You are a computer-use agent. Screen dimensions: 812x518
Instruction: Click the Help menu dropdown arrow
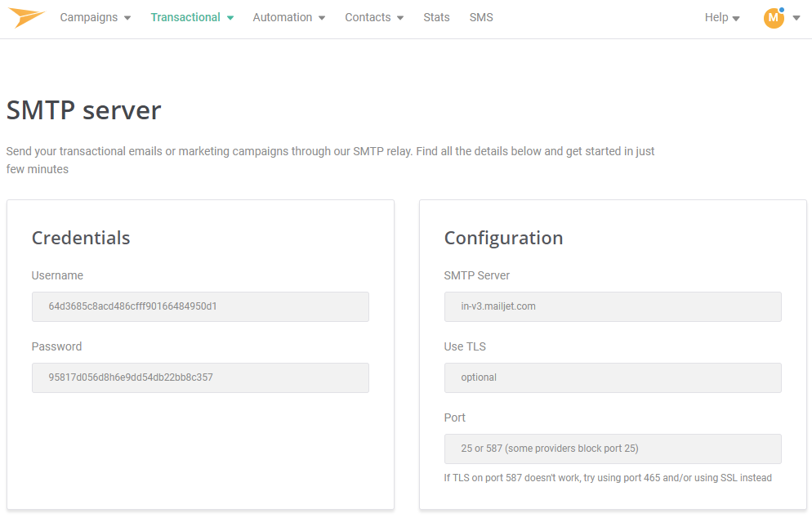click(x=736, y=18)
